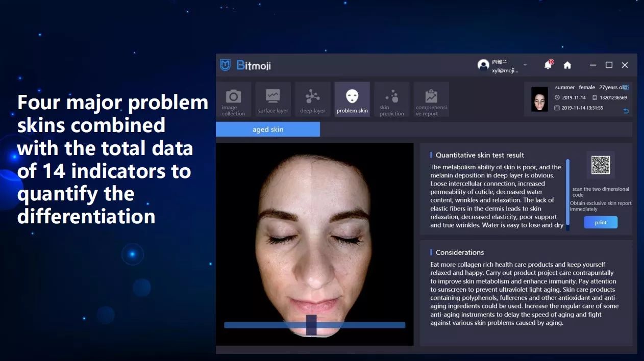Click the Bitmoji shield logo
The height and width of the screenshot is (361, 644).
point(225,65)
